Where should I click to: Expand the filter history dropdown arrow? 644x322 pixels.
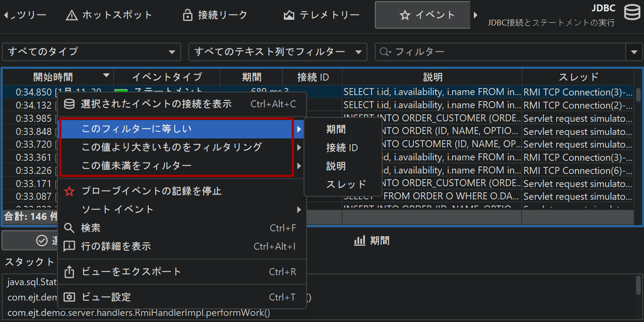[x=634, y=52]
